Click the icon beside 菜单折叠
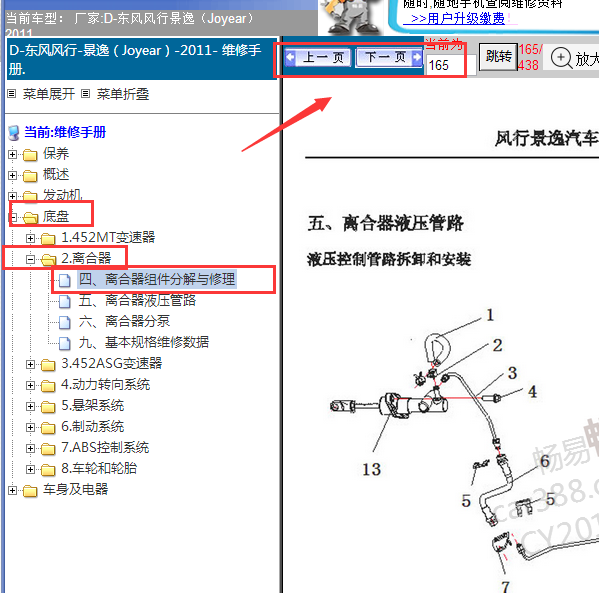 click(x=86, y=94)
